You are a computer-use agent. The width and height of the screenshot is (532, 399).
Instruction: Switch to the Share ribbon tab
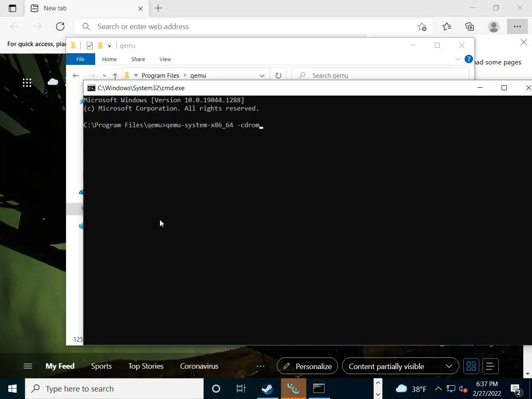click(138, 59)
